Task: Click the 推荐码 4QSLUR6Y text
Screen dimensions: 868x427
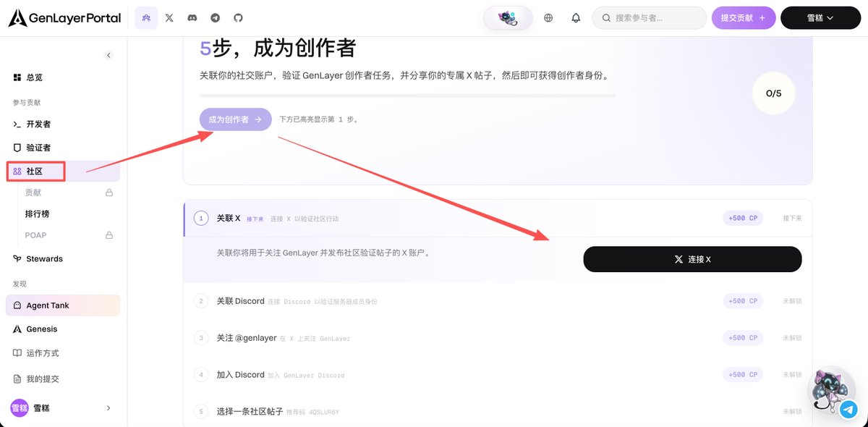Action: [x=312, y=412]
